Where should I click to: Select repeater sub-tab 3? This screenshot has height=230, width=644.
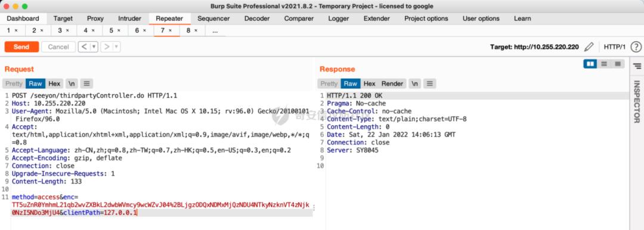pos(60,30)
